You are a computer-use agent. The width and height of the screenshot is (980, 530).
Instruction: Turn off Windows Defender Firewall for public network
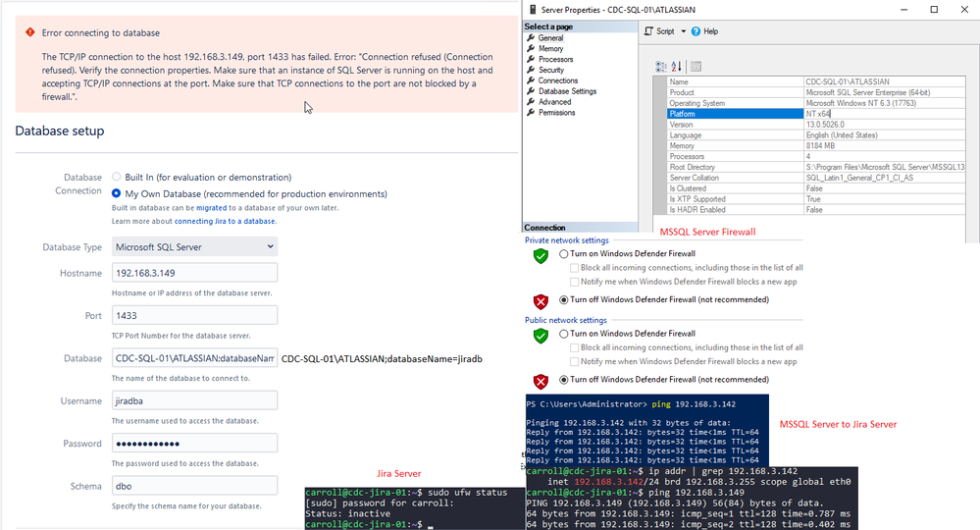(x=564, y=380)
